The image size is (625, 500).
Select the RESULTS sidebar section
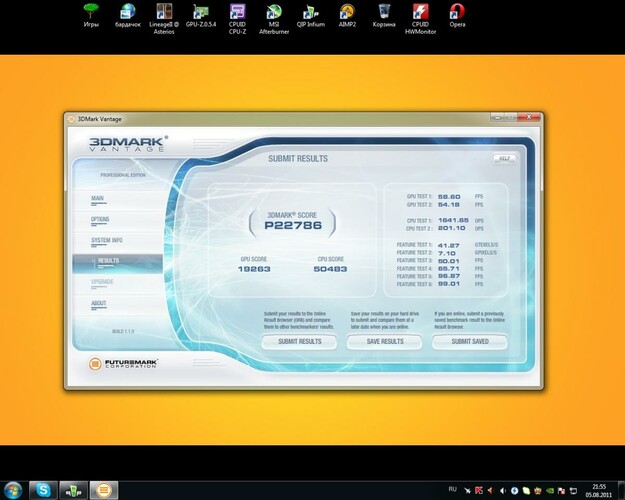118,264
